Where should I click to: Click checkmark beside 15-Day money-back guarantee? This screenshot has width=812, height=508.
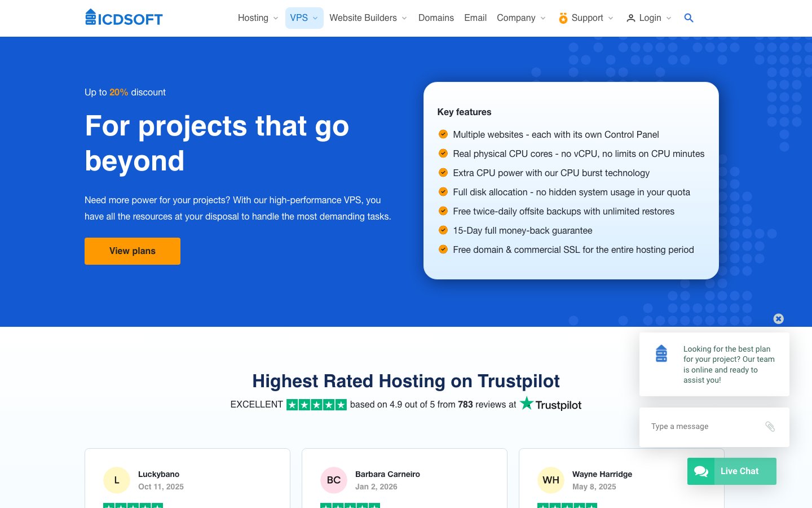coord(443,230)
